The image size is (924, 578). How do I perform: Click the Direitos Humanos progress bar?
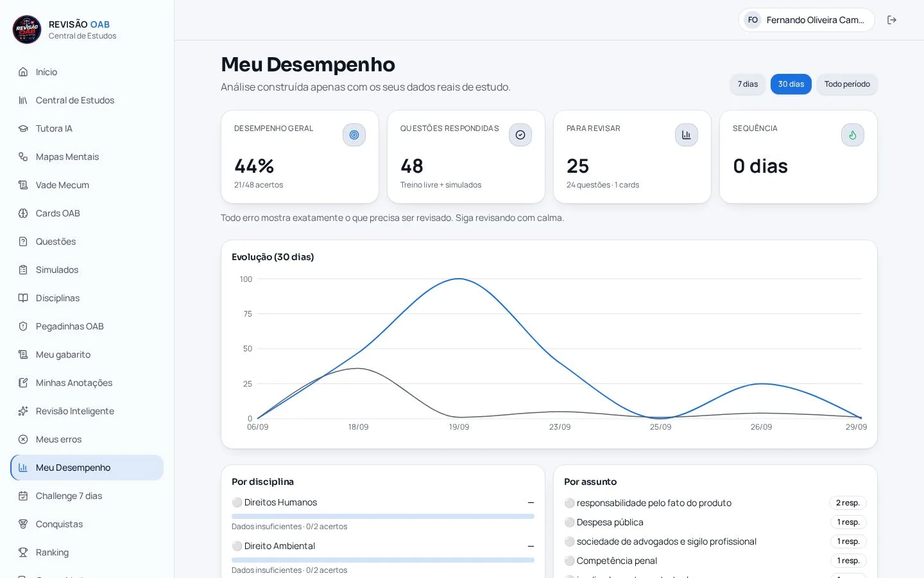tap(383, 516)
